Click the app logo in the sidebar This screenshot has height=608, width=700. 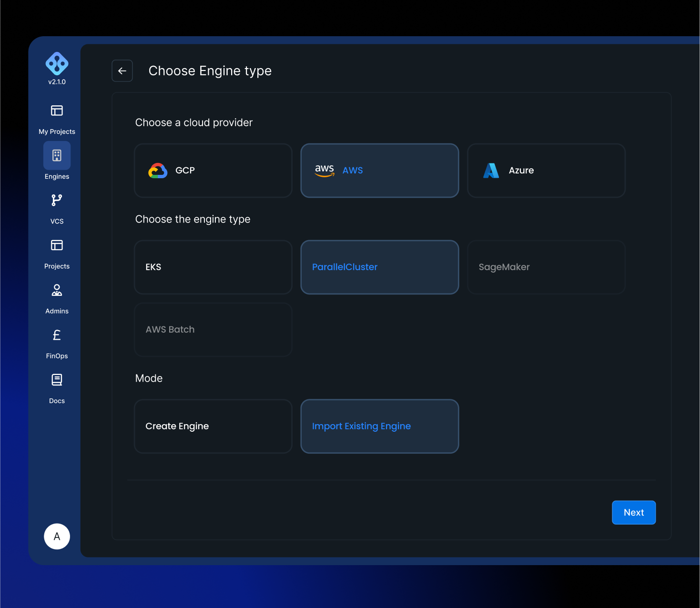tap(57, 63)
